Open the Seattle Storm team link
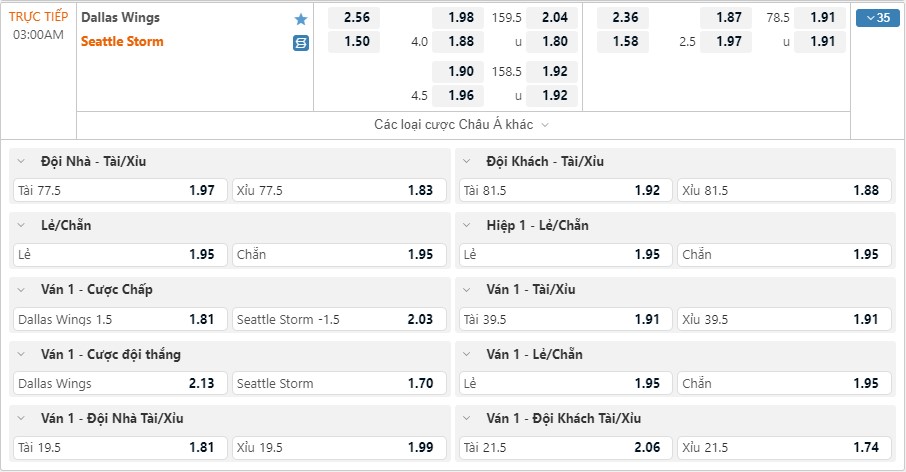 pos(122,42)
